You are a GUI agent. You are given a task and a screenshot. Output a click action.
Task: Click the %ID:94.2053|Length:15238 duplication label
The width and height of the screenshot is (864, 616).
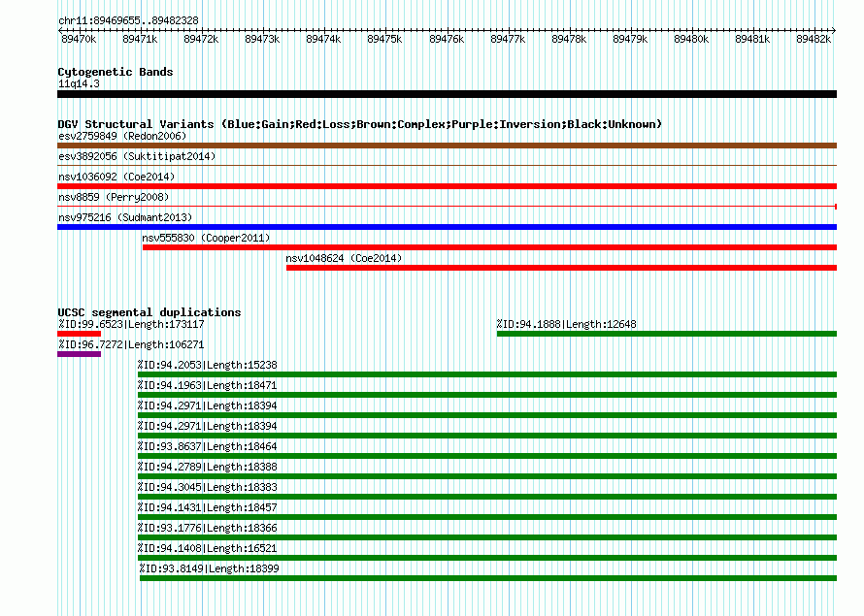pos(207,365)
